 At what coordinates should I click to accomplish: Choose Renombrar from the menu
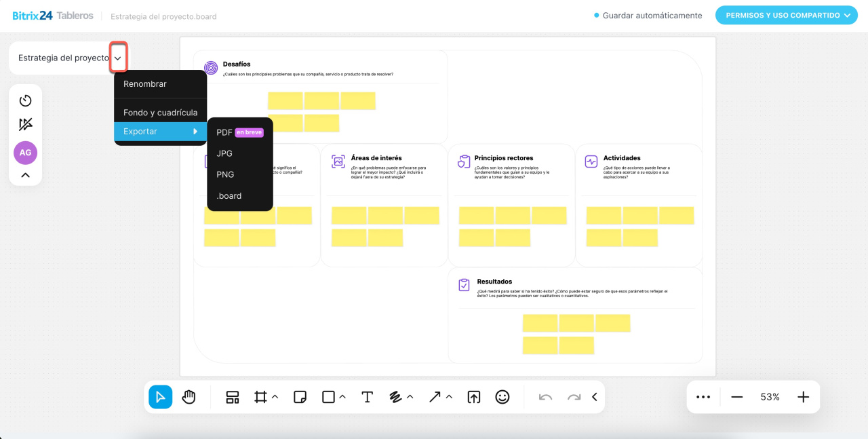point(145,84)
